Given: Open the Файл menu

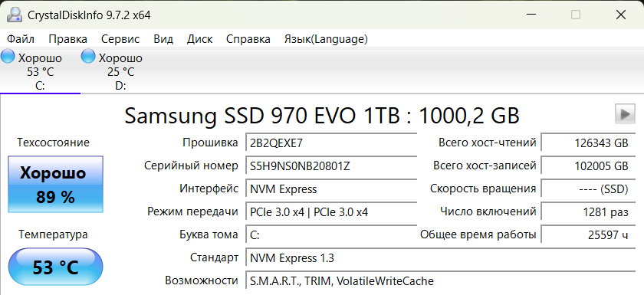Looking at the screenshot, I should [x=21, y=39].
